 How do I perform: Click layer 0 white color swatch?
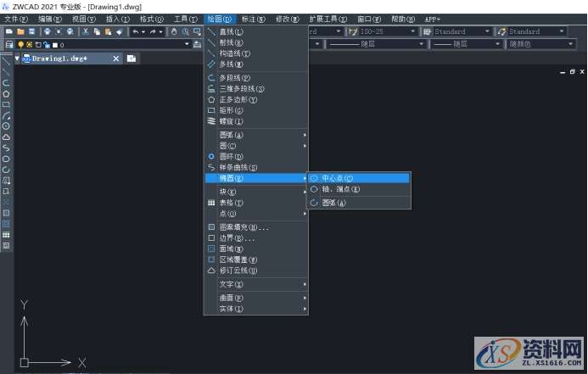tap(55, 45)
